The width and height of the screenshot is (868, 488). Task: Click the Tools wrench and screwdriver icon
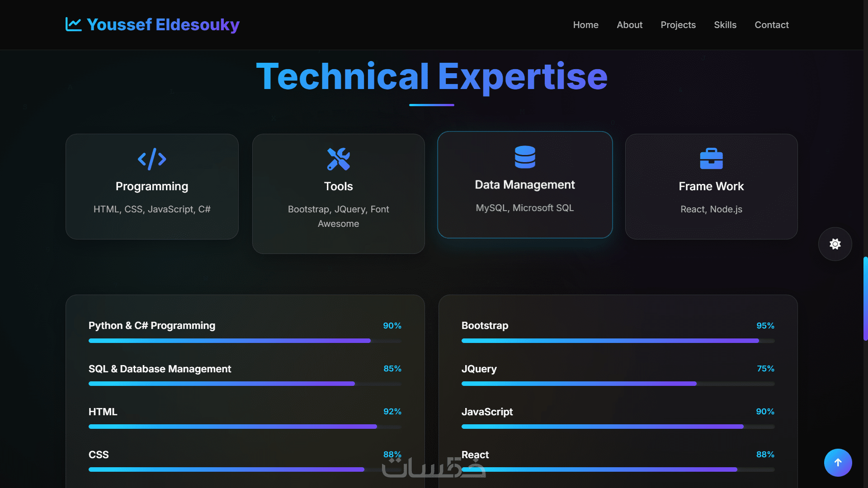tap(338, 159)
